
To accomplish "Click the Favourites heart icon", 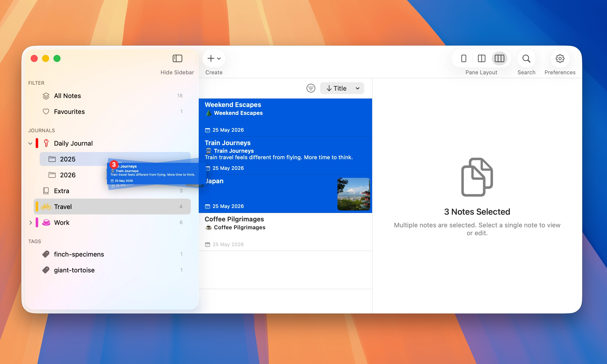I will (x=46, y=112).
